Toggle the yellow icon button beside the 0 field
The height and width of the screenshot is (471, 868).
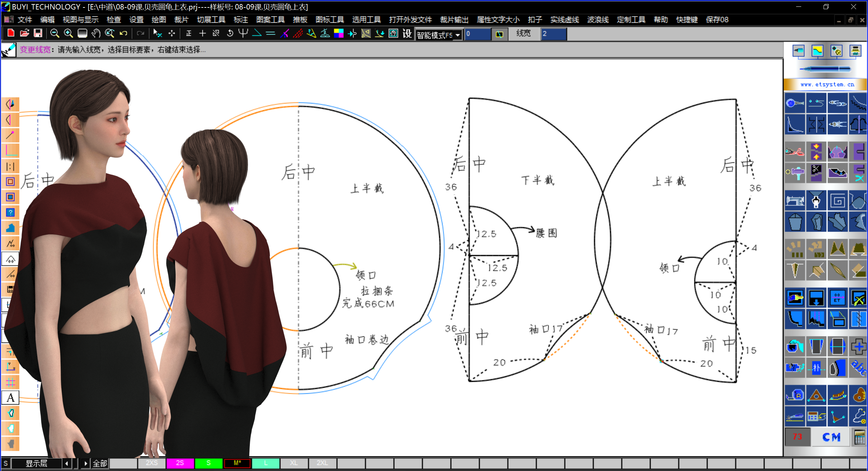click(x=499, y=34)
